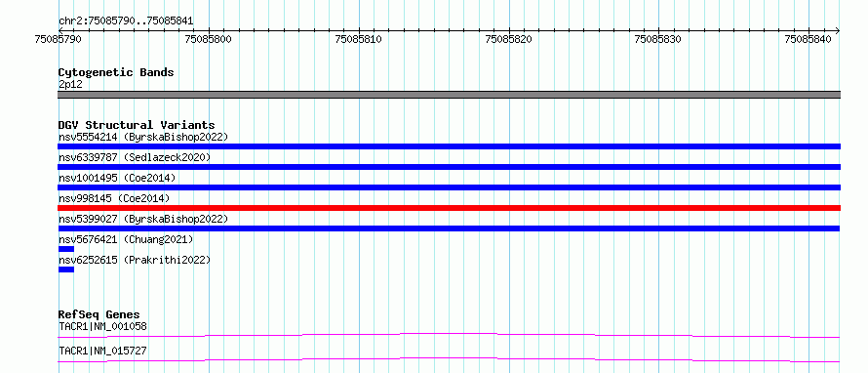Open variant nsv5554214 (ByrskaBishop2022) label
868x373 pixels.
click(143, 137)
